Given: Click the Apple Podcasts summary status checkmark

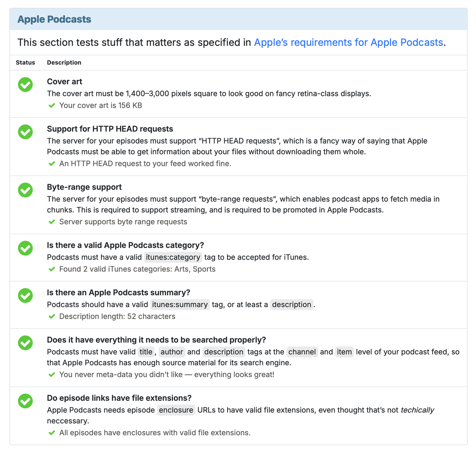Looking at the screenshot, I should click(x=25, y=295).
